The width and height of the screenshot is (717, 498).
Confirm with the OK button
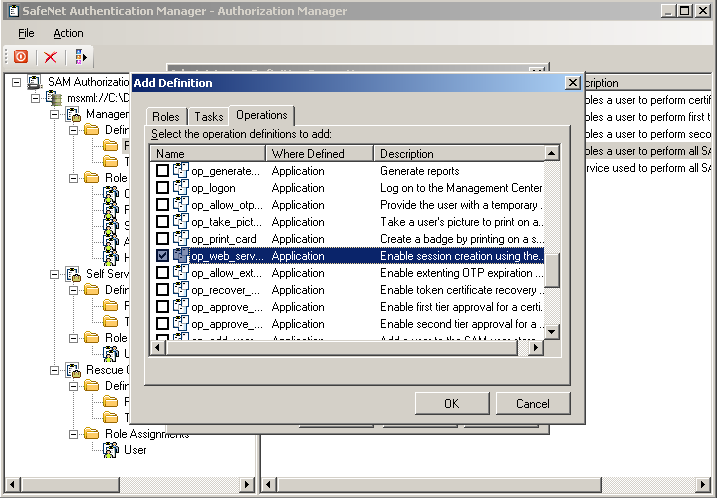coord(452,403)
